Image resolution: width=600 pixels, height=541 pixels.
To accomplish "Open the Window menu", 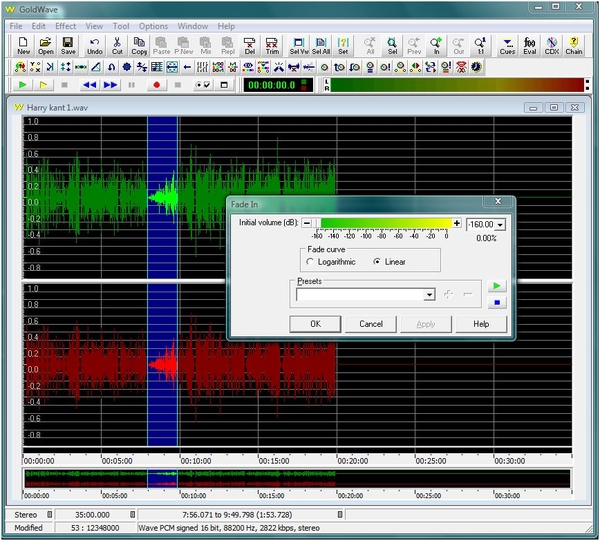I will coord(192,26).
